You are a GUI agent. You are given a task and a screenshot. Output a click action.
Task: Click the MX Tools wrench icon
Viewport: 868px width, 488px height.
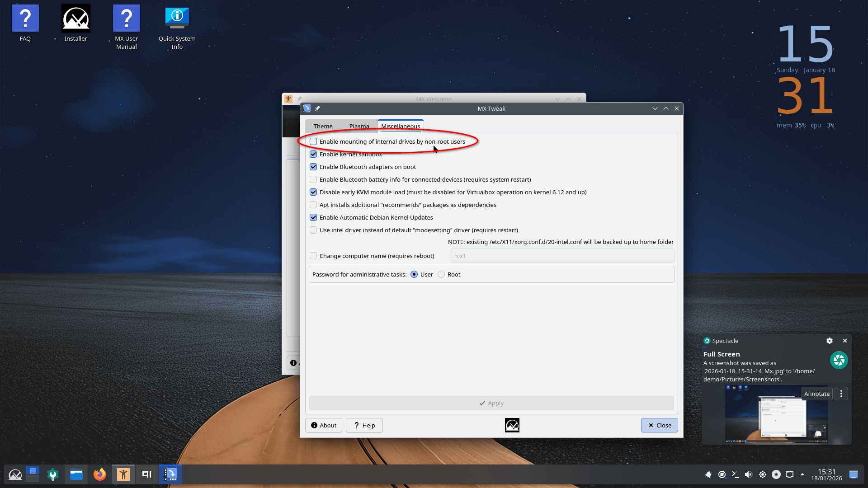53,474
